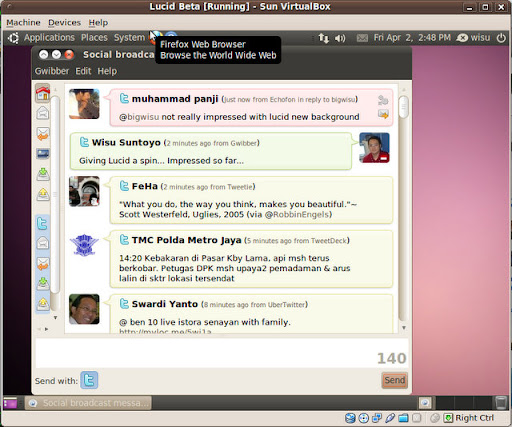This screenshot has height=427, width=512.
Task: Open Twitter account sent messages icon
Action: coord(43,303)
